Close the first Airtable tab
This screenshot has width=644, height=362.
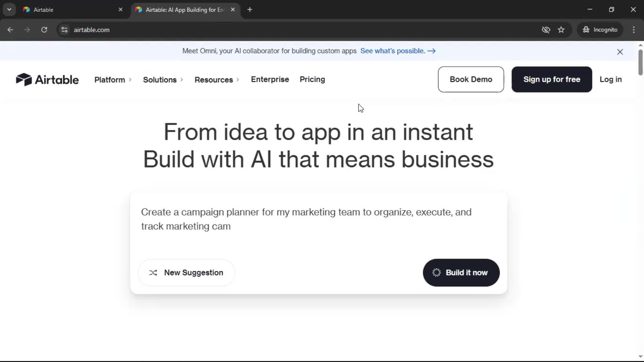[121, 10]
